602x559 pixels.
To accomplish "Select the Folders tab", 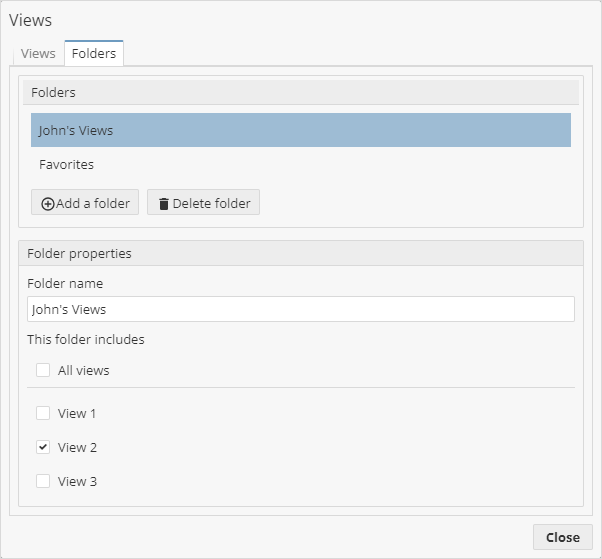I will coord(94,53).
